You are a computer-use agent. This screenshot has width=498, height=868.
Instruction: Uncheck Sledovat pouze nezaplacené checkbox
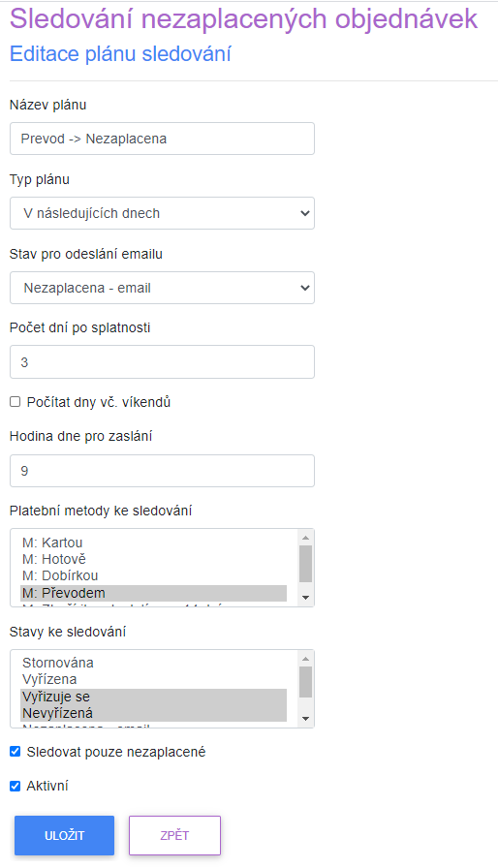coord(16,752)
